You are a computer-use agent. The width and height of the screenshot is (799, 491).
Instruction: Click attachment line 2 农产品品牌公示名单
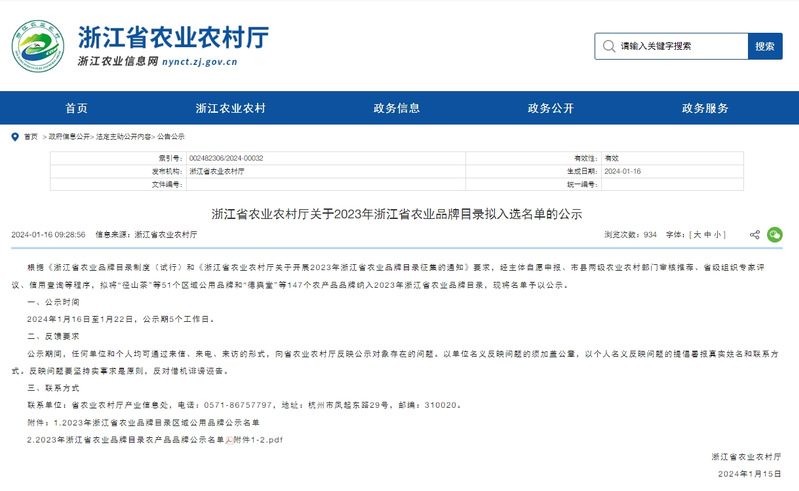tap(126, 440)
